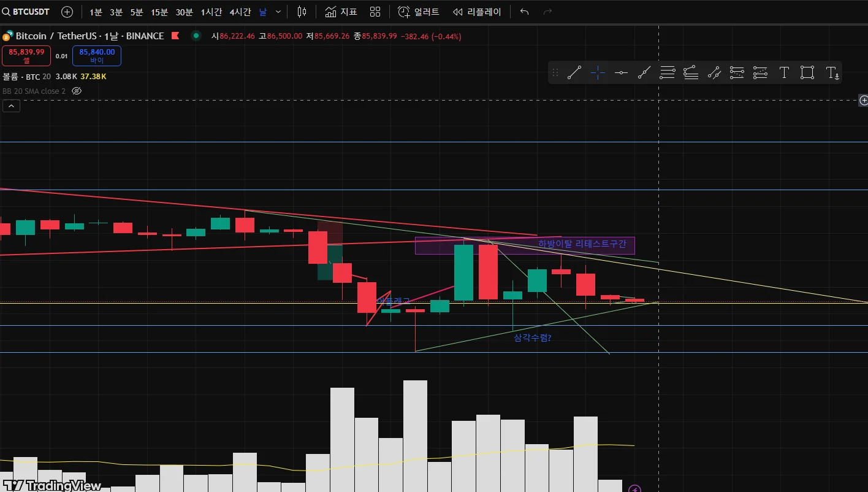Expand the timeframe interval dropdown arrow
This screenshot has height=492, width=868.
click(279, 12)
